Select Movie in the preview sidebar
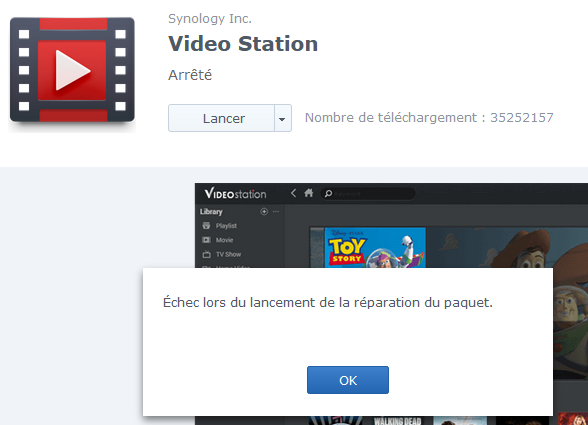The image size is (588, 425). [x=224, y=240]
